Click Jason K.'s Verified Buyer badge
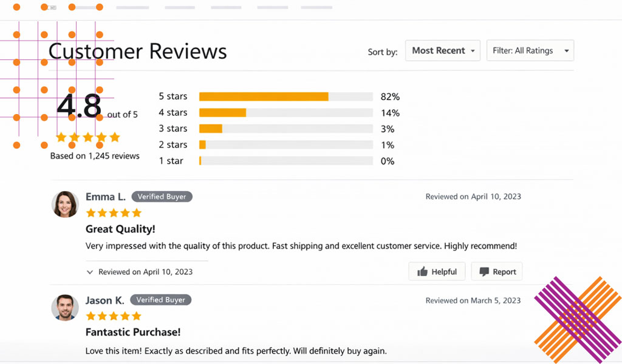The height and width of the screenshot is (364, 622). pos(162,300)
